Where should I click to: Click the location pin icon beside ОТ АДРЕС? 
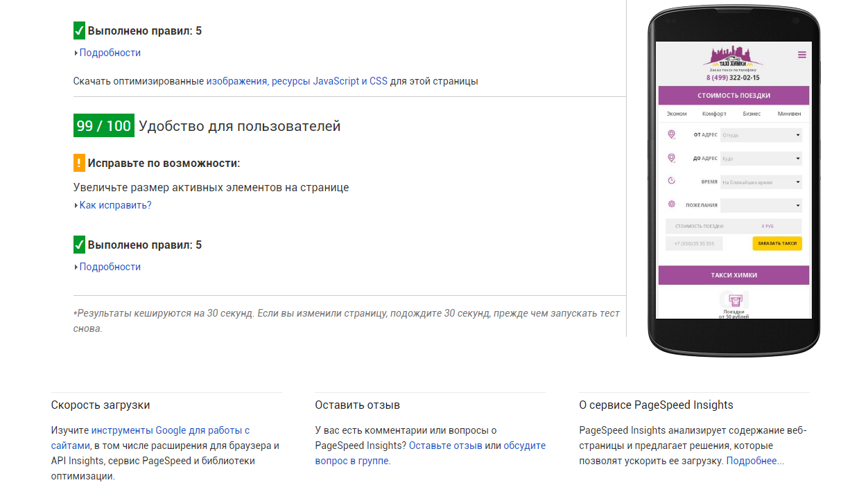[671, 134]
